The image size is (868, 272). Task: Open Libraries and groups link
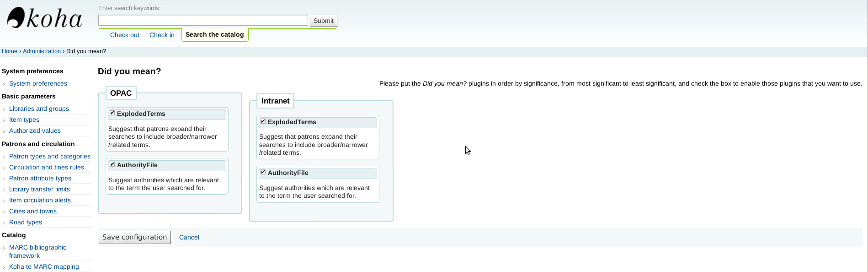point(39,109)
